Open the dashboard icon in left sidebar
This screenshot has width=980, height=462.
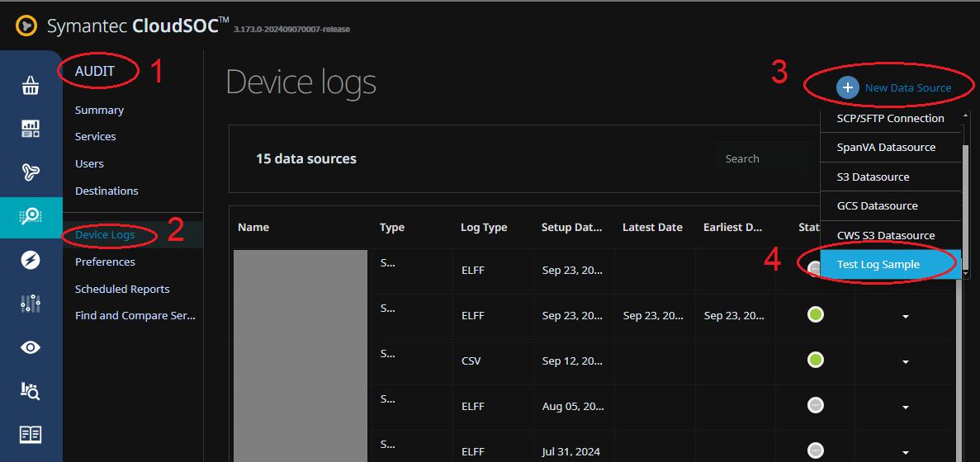coord(31,128)
